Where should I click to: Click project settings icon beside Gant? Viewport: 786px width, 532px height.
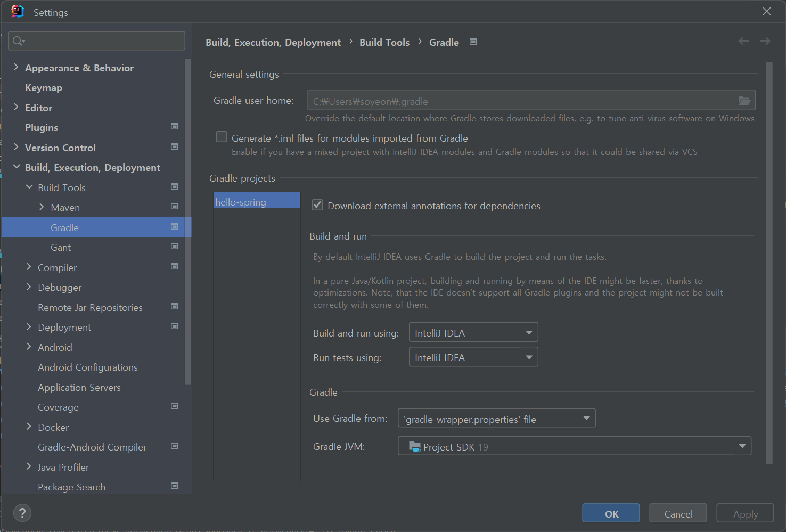174,246
